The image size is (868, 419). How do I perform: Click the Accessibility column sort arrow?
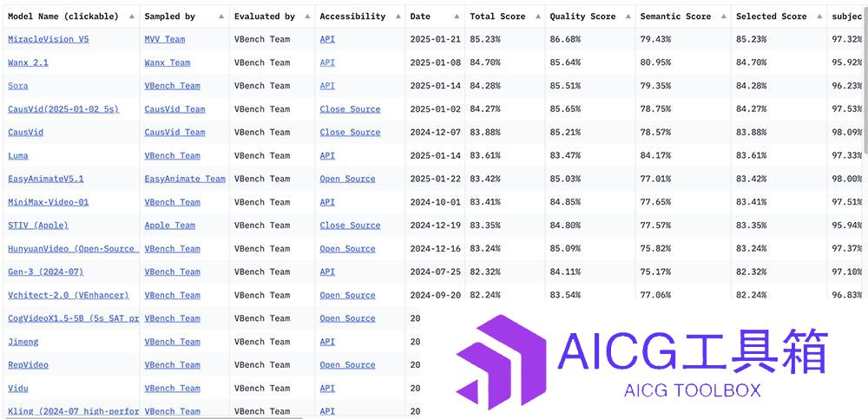point(398,16)
